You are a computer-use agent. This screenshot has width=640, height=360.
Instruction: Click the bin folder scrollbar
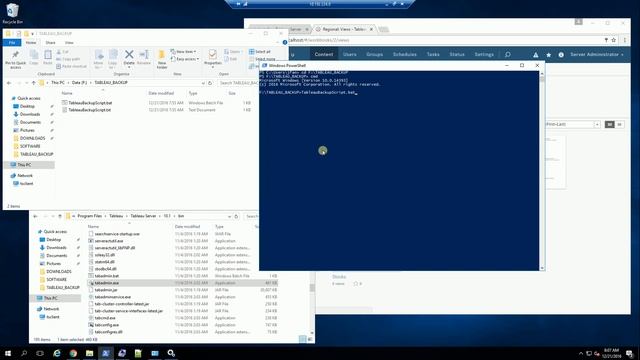click(x=312, y=288)
